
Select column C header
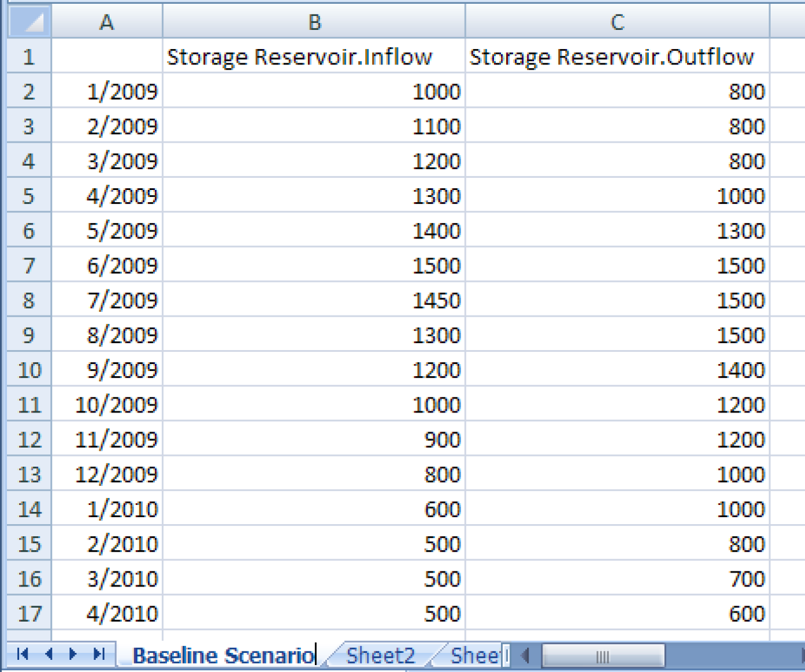(617, 22)
